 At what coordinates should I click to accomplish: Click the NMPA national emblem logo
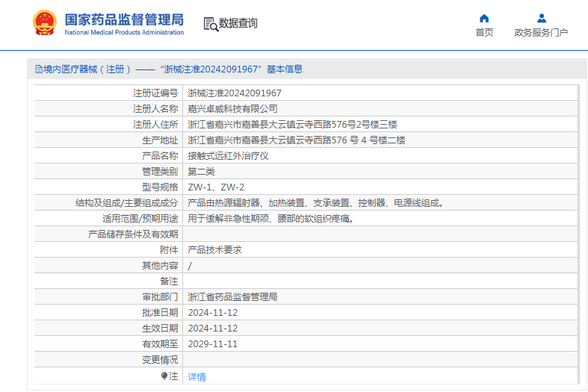[x=45, y=22]
